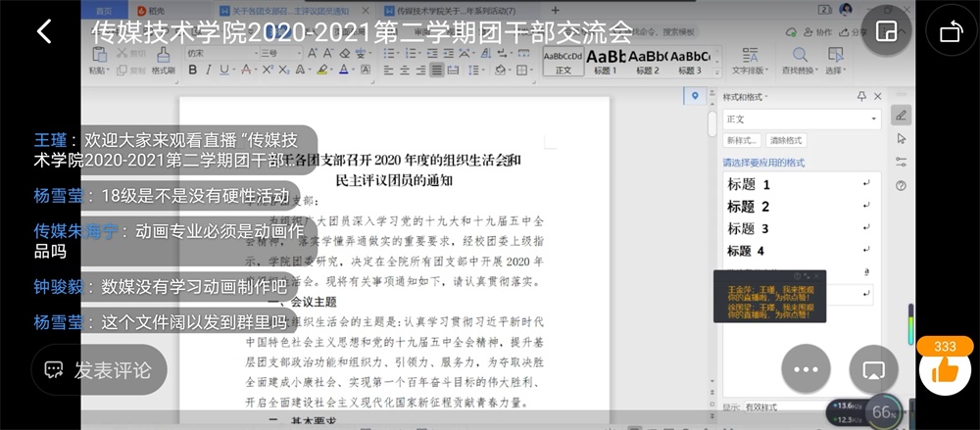Click the 清除格式 button
Screen dimensions: 980x430
click(786, 140)
